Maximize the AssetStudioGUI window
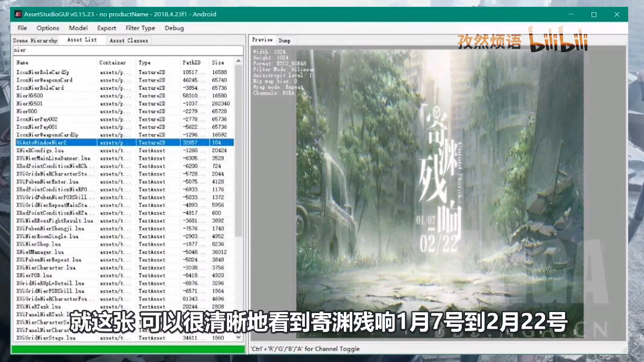Viewport: 644px width, 362px height. [594, 14]
